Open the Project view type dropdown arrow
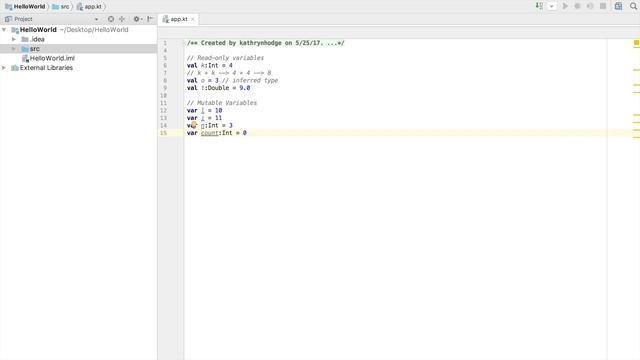This screenshot has width=640, height=360. 96,19
